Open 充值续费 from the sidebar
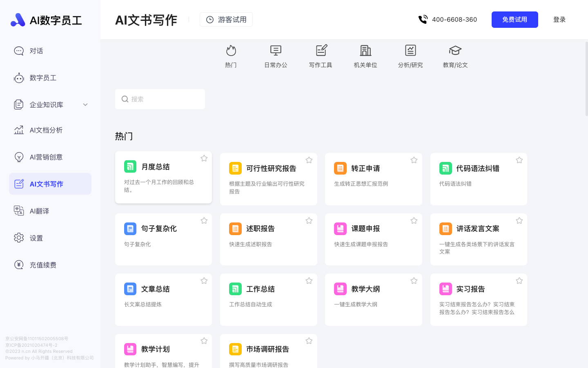This screenshot has width=588, height=368. (43, 265)
